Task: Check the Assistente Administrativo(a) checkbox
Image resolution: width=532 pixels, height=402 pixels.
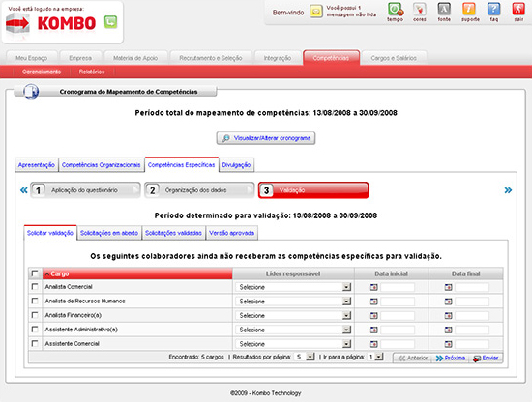Action: click(35, 330)
